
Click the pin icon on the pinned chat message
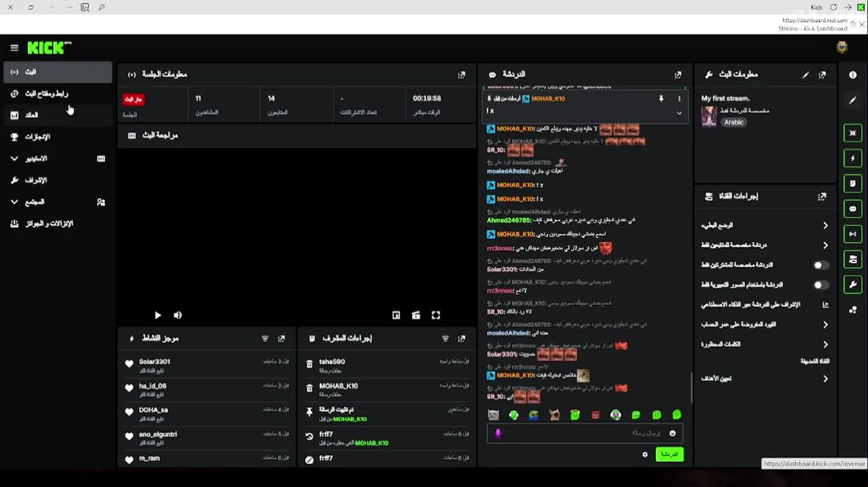pyautogui.click(x=661, y=99)
